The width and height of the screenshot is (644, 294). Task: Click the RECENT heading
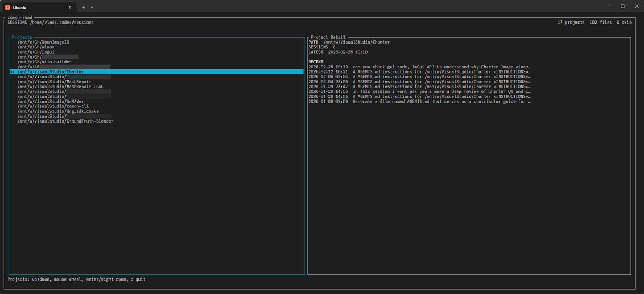(x=316, y=62)
